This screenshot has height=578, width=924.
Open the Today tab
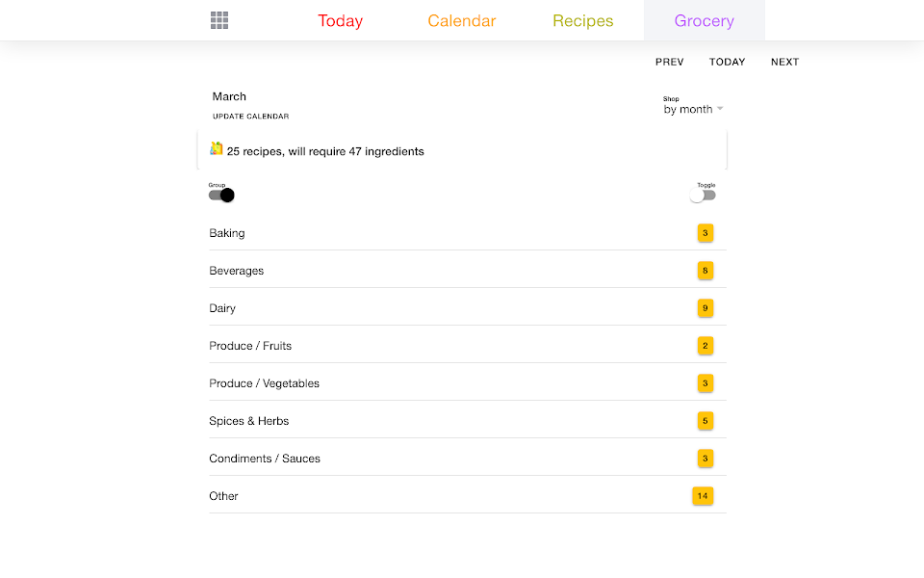tap(341, 21)
